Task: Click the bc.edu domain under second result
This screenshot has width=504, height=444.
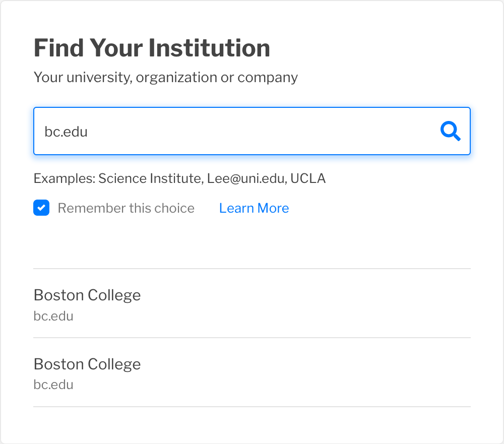Action: (x=53, y=385)
